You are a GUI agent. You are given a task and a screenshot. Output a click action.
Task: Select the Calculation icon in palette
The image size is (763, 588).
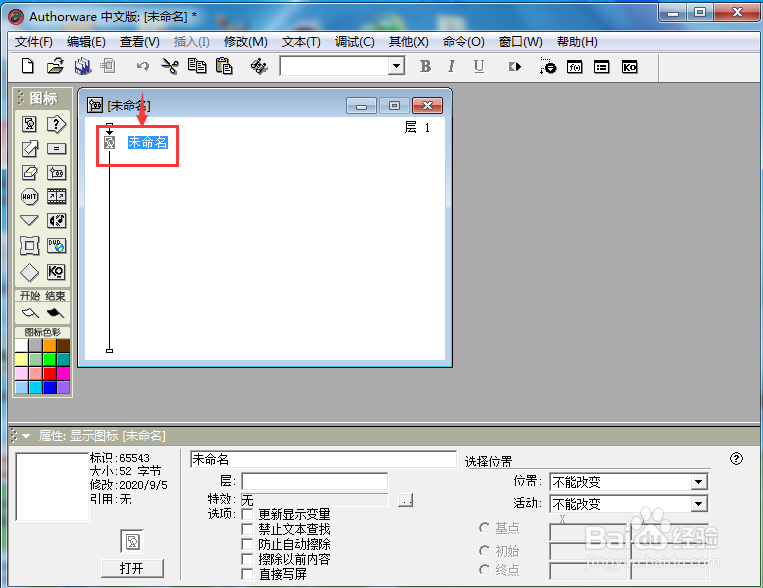click(x=56, y=148)
